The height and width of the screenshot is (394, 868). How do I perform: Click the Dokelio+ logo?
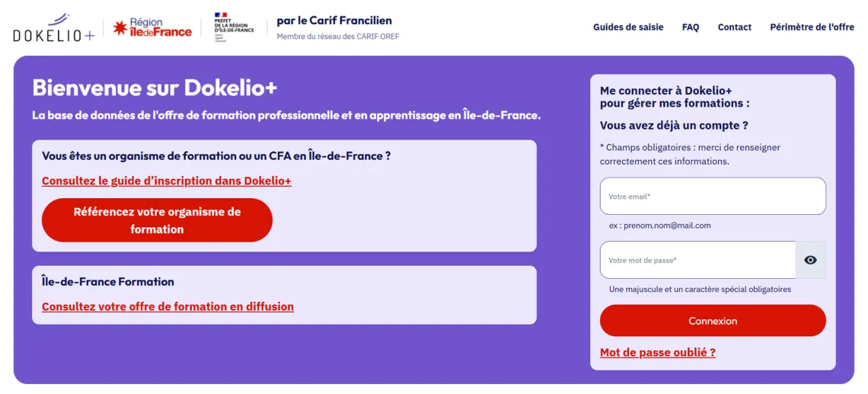pyautogui.click(x=53, y=27)
